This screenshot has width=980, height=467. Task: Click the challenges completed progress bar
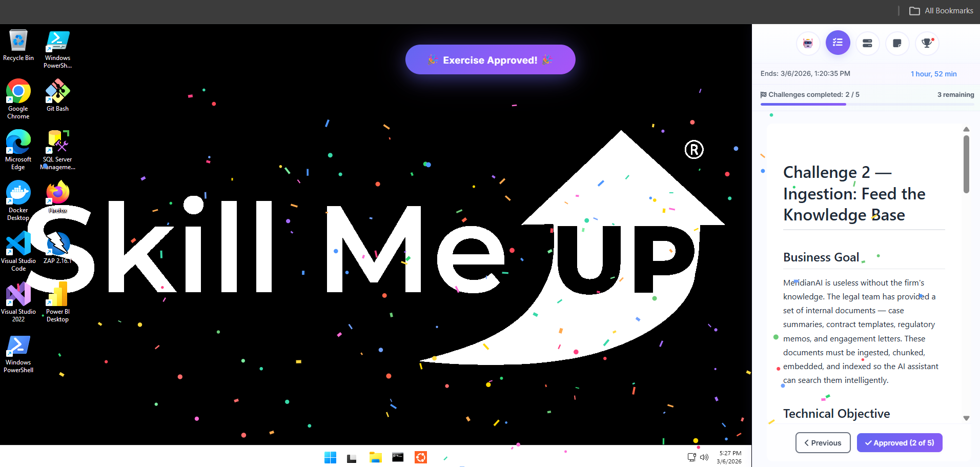[867, 104]
